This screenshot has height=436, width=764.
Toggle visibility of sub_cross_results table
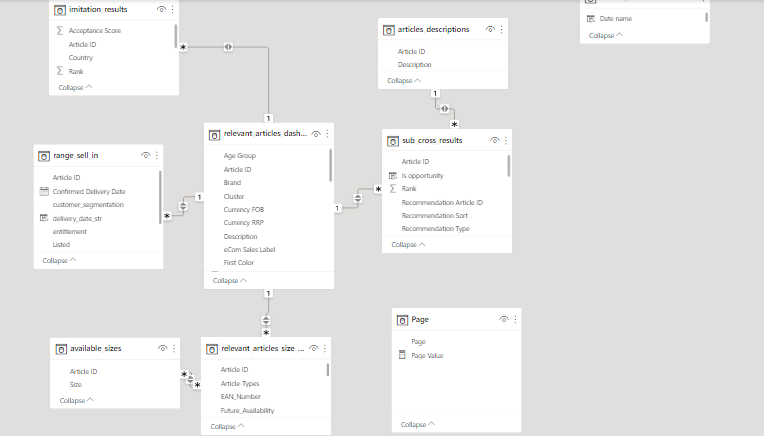[494, 140]
